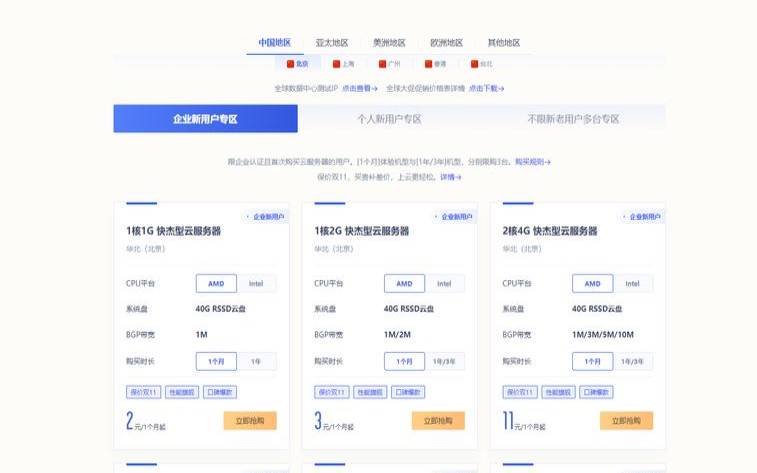Screen dimensions: 757x473
Task: Select Intel platform on 2核4G card
Action: point(632,283)
